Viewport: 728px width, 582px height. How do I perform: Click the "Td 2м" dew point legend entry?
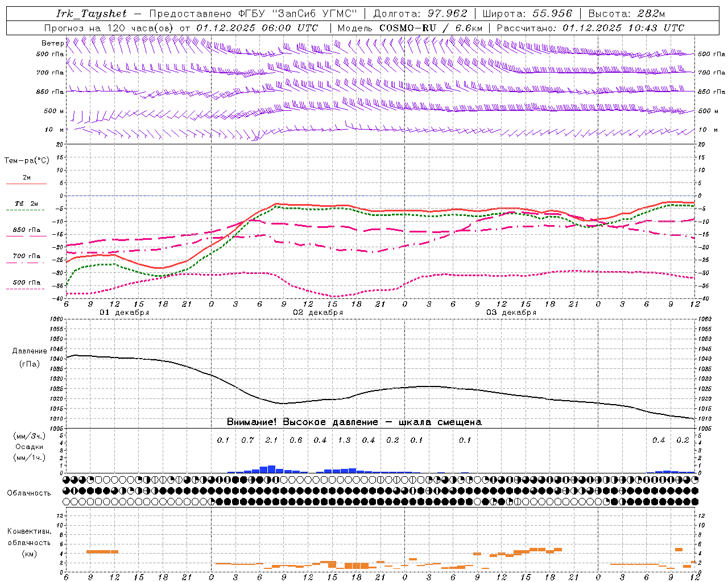[x=27, y=203]
